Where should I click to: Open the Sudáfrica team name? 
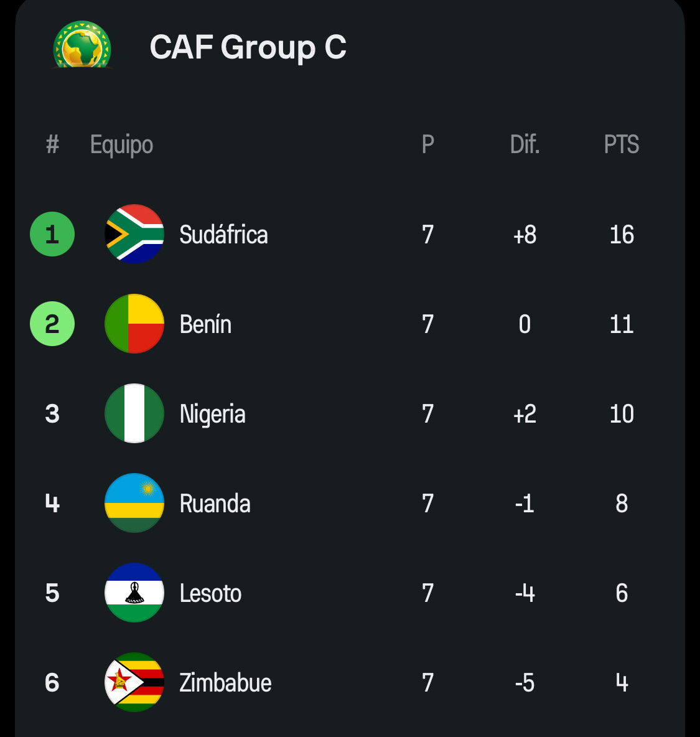tap(223, 235)
